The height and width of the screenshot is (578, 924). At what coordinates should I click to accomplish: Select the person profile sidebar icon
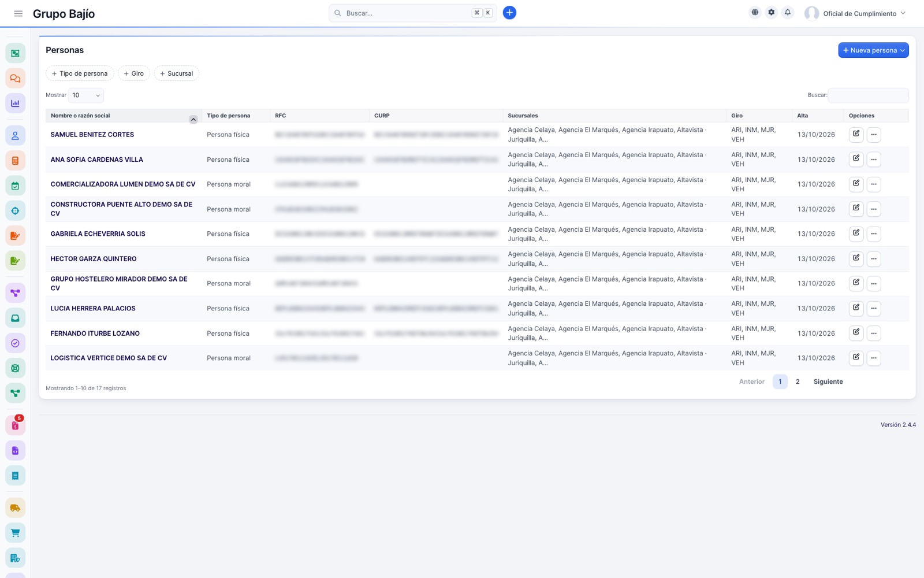16,136
